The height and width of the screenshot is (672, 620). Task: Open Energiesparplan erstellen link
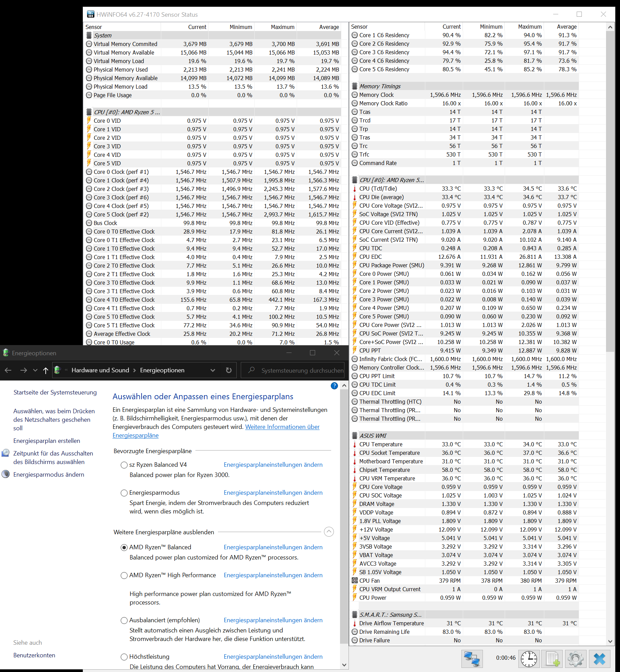(x=47, y=441)
